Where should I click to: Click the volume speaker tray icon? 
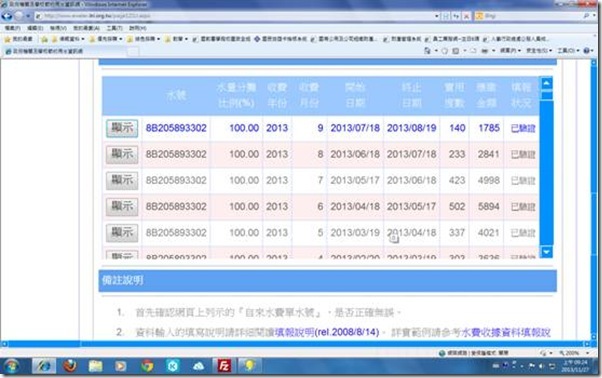tap(541, 366)
